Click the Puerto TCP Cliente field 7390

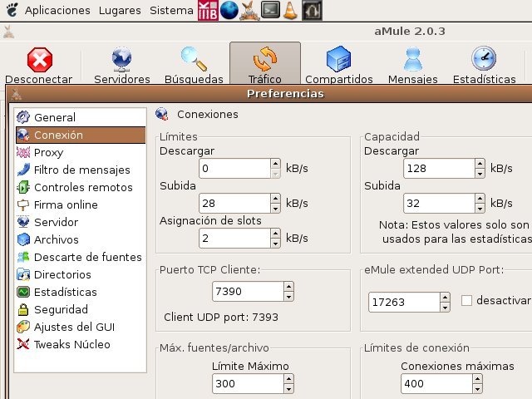click(248, 292)
